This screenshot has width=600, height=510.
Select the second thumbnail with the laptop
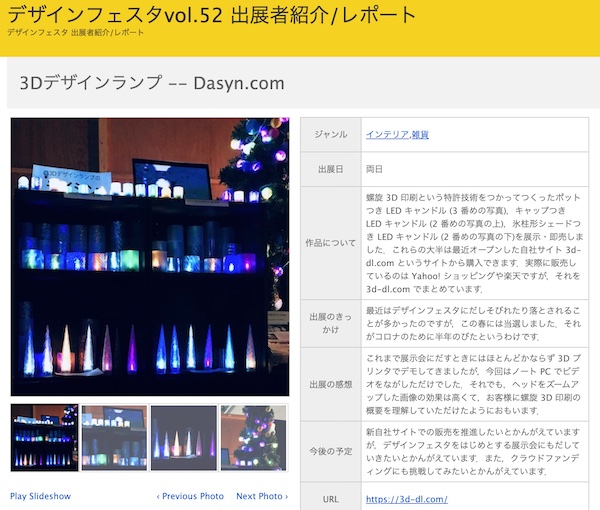[x=114, y=437]
